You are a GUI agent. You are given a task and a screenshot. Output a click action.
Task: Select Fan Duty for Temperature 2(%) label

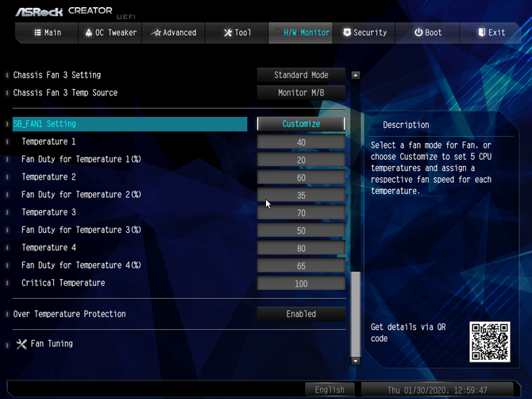click(x=81, y=195)
